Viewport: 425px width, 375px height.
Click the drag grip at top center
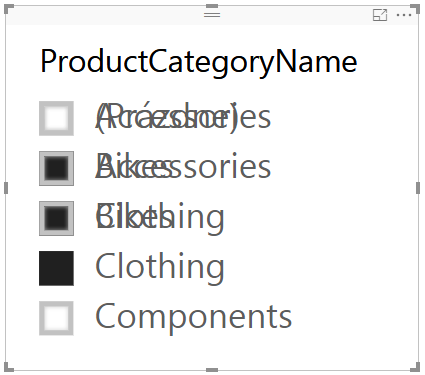212,15
